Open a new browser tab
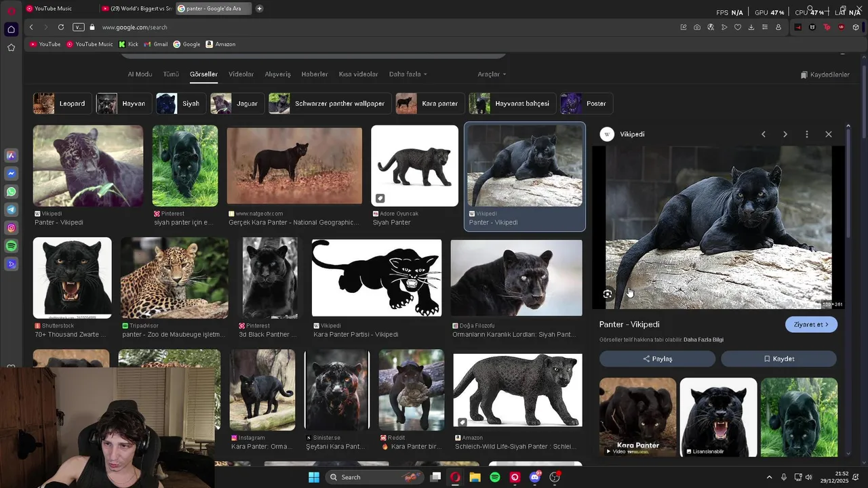The width and height of the screenshot is (868, 488). 259,9
